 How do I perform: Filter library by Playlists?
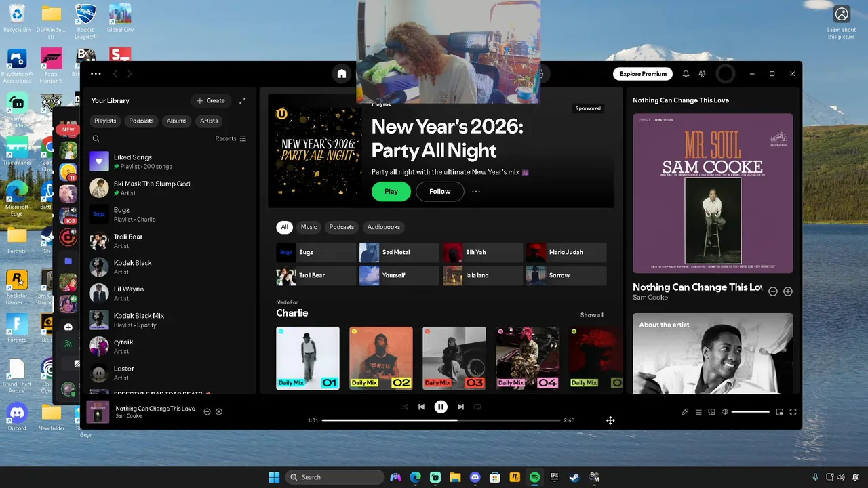[x=105, y=121]
